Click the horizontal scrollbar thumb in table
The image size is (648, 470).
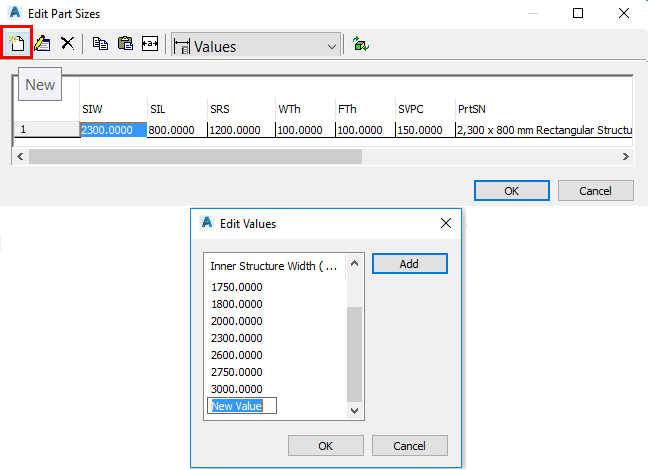pyautogui.click(x=195, y=157)
